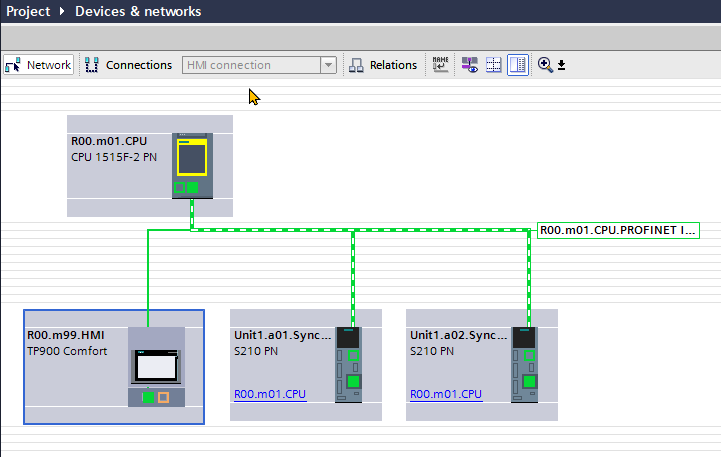
Task: Click the TP900 Comfort type text
Action: point(67,351)
